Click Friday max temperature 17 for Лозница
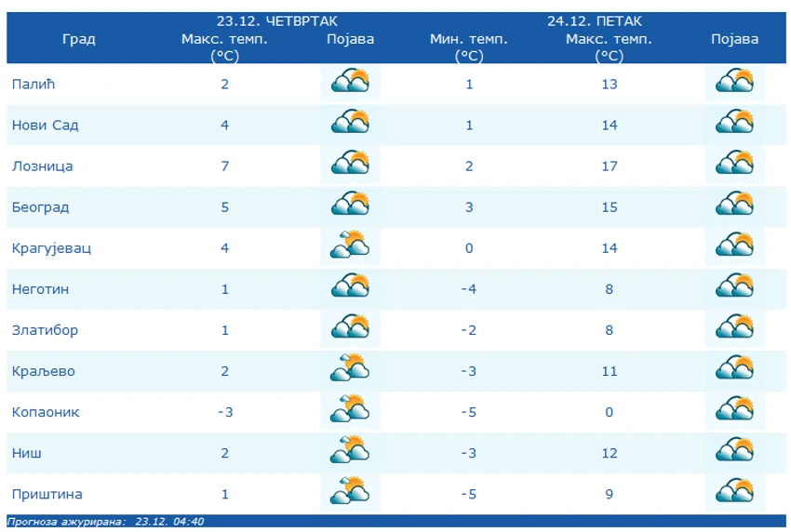The image size is (791, 532). [x=609, y=166]
